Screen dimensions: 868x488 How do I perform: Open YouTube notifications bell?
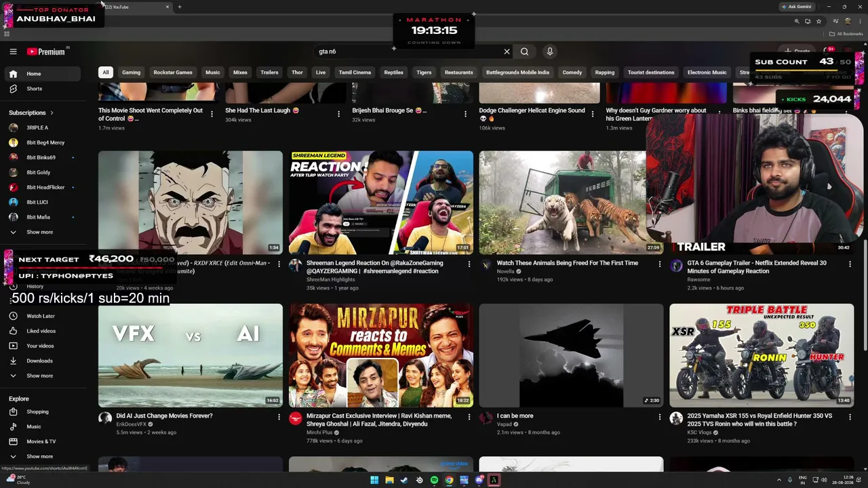point(828,51)
